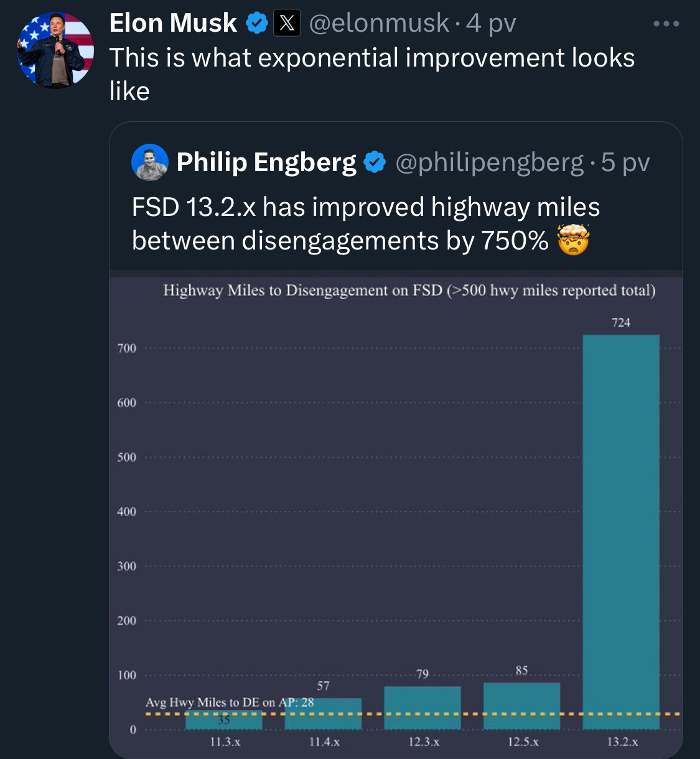Screen dimensions: 700x759
Task: Click the Philip Engberg display name
Action: click(266, 162)
